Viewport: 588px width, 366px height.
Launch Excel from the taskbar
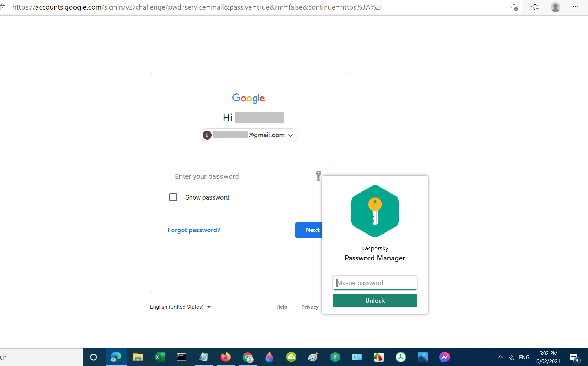160,357
